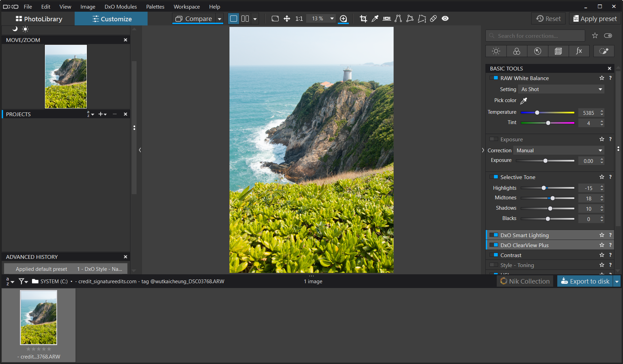Select the Local Adjustments brush icon
Screen dimensions: 623x364
coord(604,51)
